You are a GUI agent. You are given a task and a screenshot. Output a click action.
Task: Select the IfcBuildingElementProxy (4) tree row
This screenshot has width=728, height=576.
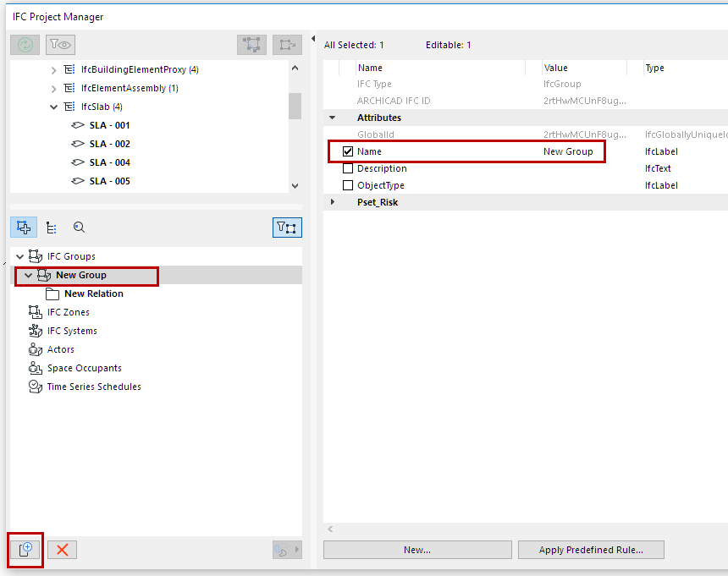[x=140, y=69]
